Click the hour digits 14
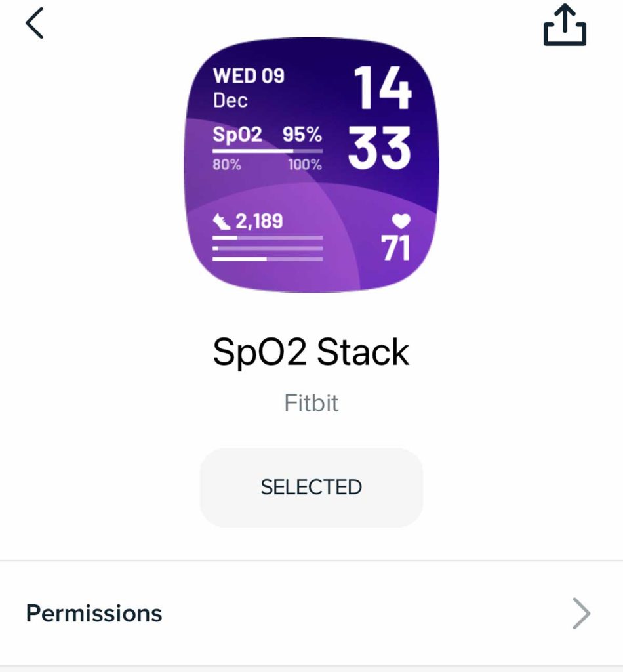Image resolution: width=623 pixels, height=672 pixels. click(382, 88)
